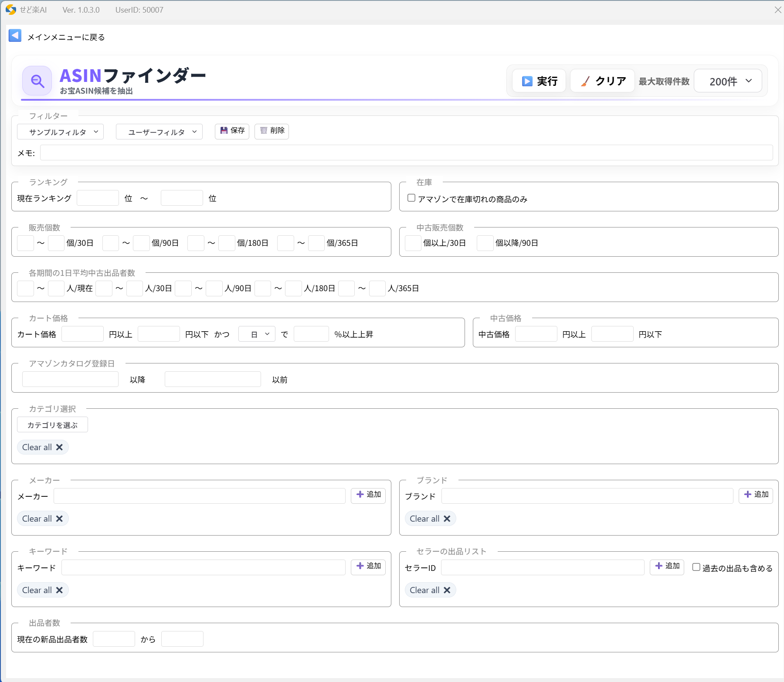Click the plus 追加 button for メーカー
The width and height of the screenshot is (784, 682).
click(368, 495)
